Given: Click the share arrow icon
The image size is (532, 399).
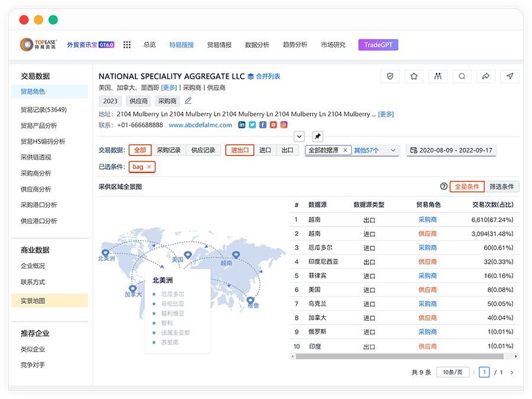Looking at the screenshot, I should [486, 76].
